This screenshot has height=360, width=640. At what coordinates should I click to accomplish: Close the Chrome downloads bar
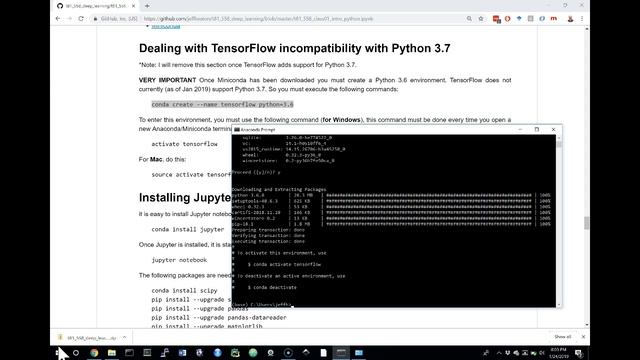(583, 337)
